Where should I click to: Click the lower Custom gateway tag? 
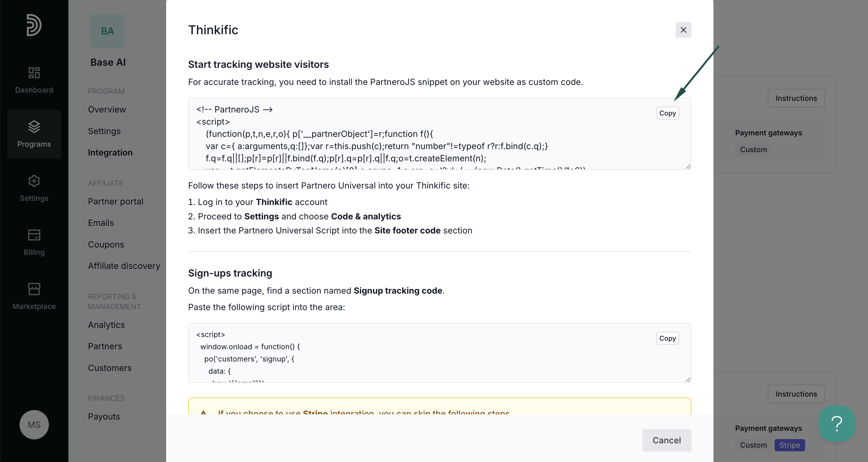tap(753, 445)
